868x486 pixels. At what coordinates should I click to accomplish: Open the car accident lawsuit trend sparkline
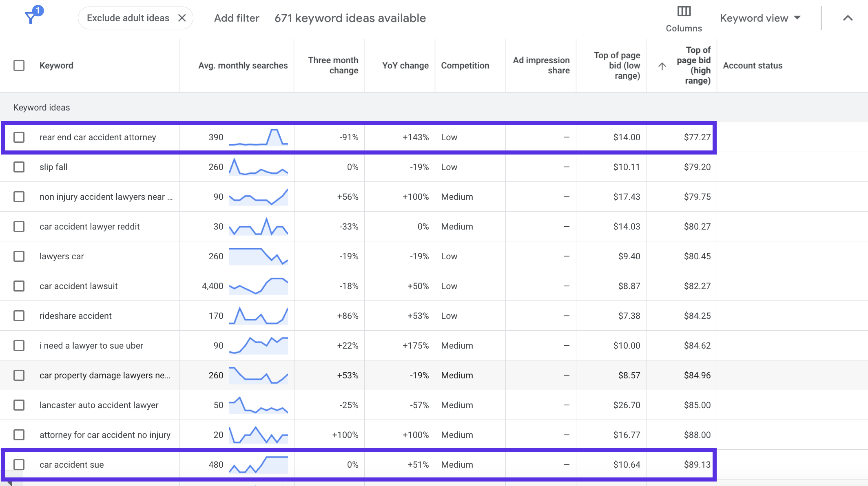pos(259,286)
